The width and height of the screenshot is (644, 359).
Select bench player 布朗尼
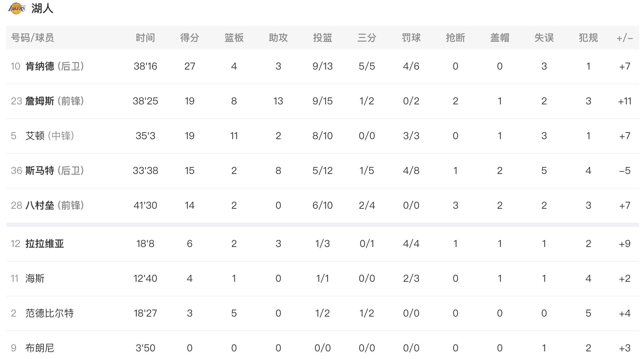pos(40,348)
